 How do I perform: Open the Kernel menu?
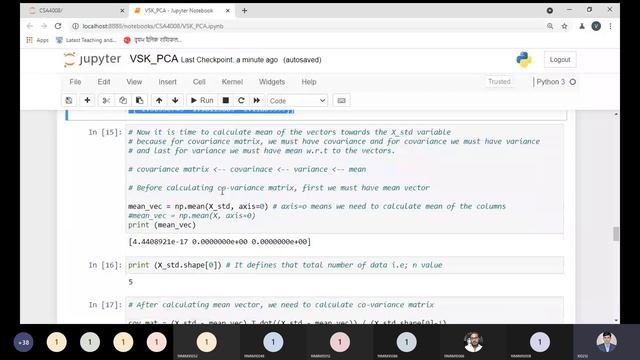[x=232, y=82]
